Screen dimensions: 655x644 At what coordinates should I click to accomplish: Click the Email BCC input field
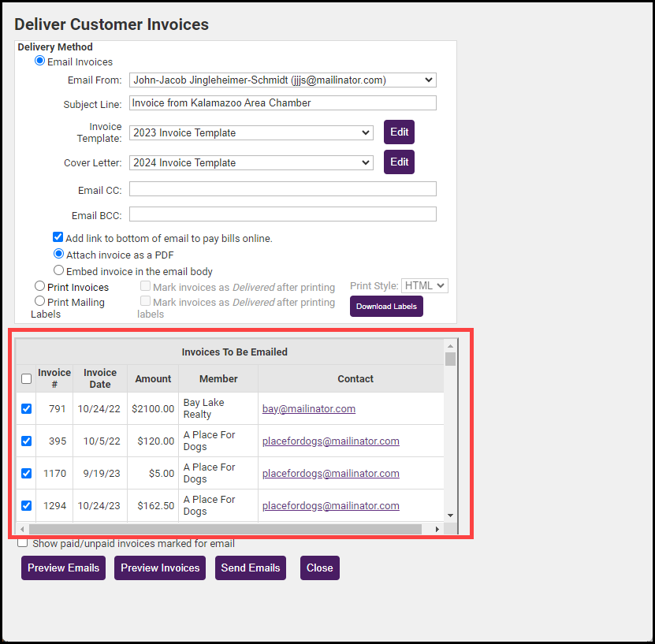pyautogui.click(x=282, y=214)
